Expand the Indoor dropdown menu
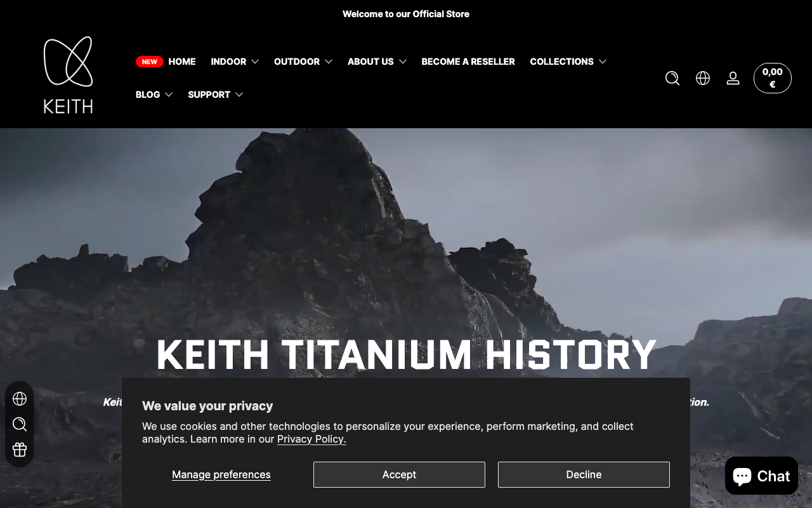The image size is (812, 508). point(235,62)
